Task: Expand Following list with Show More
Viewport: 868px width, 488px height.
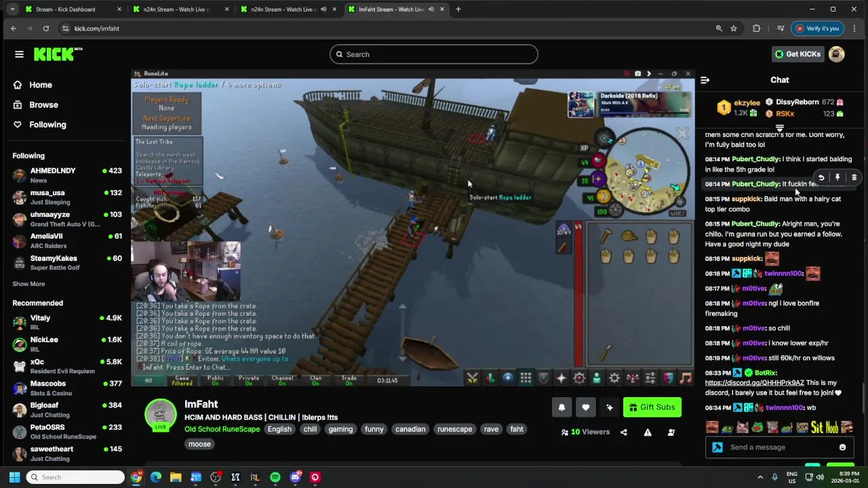Action: (x=28, y=284)
